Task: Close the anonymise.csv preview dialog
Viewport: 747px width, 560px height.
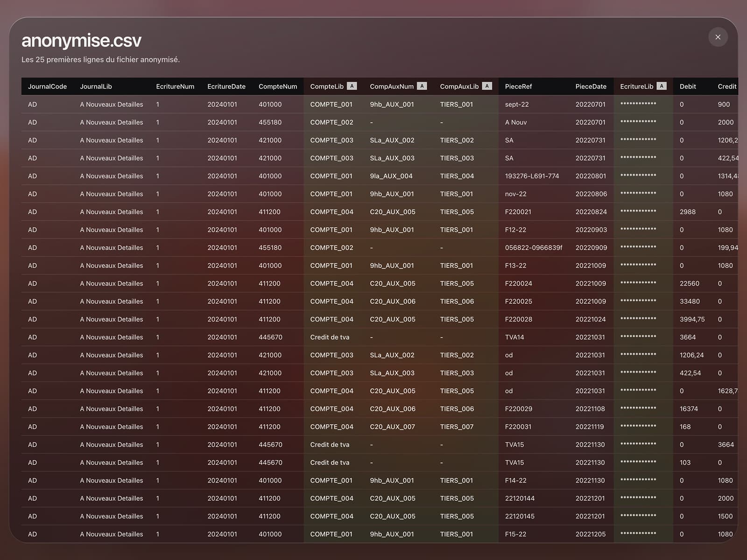Action: pos(718,37)
